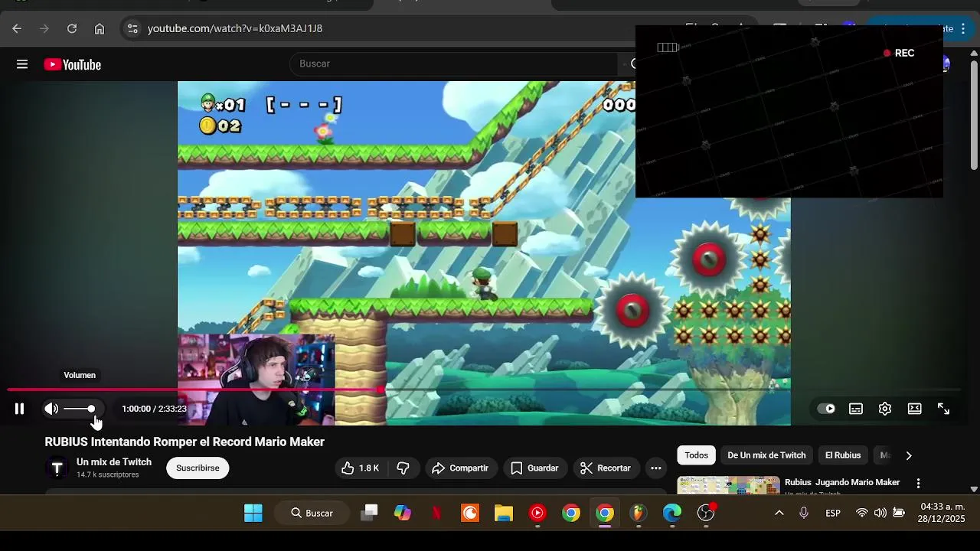Open the taskbar Buscar search box
The image size is (980, 551).
312,513
